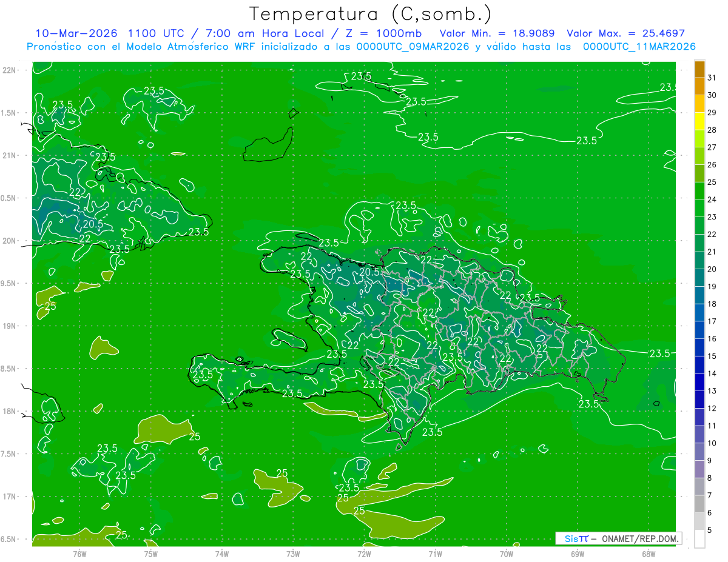Screen dimensions: 728x562
Task: Click the "68W" longitude axis label
Action: click(x=649, y=554)
